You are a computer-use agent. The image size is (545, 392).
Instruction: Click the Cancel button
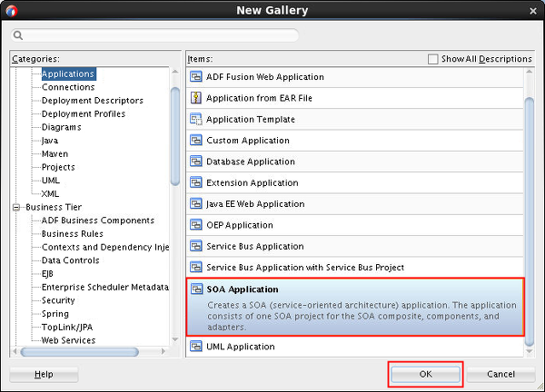500,374
